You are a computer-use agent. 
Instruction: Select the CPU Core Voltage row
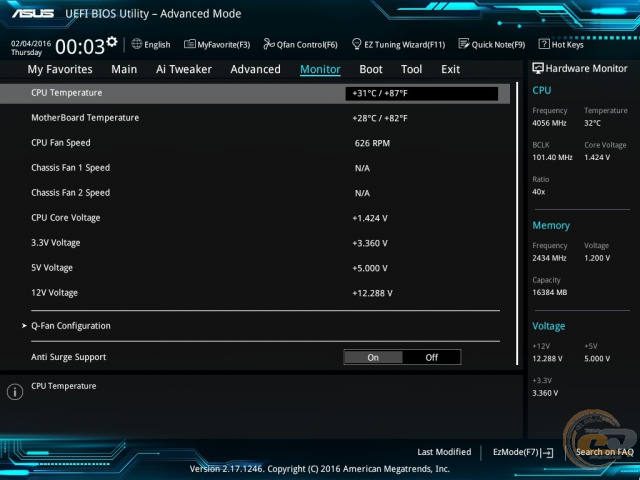(255, 218)
